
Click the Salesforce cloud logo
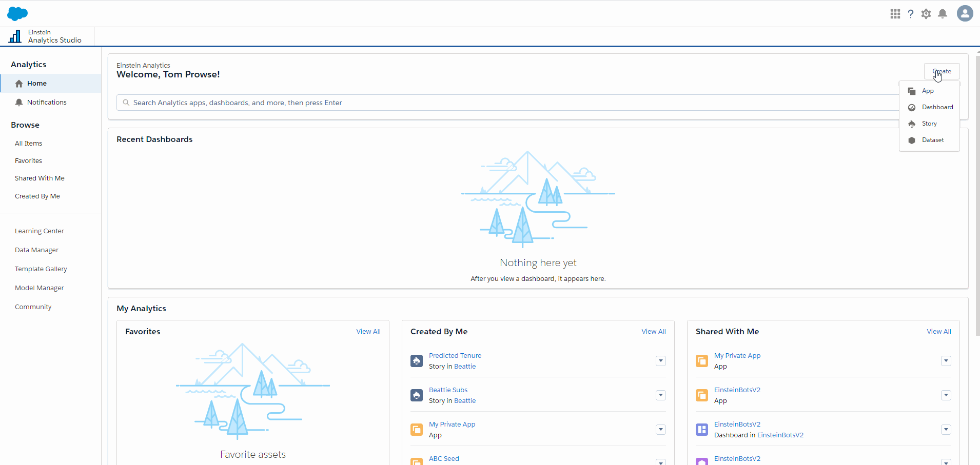[x=17, y=14]
